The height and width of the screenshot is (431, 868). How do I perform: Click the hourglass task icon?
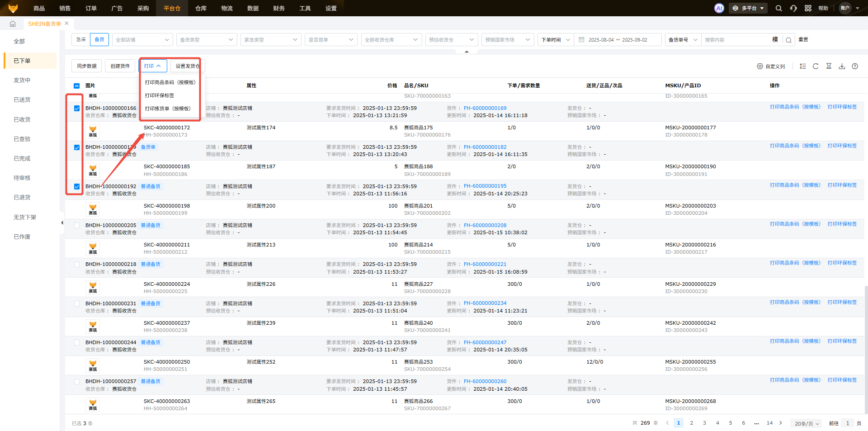point(829,66)
